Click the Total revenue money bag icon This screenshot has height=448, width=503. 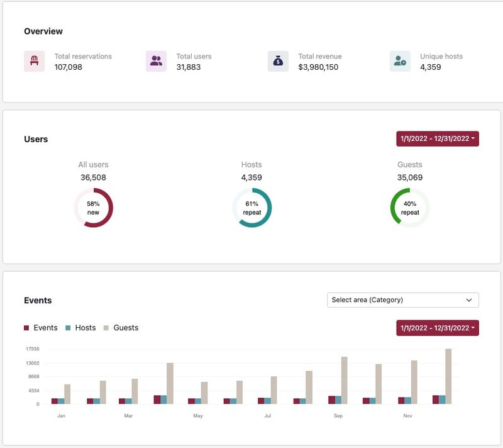[278, 62]
